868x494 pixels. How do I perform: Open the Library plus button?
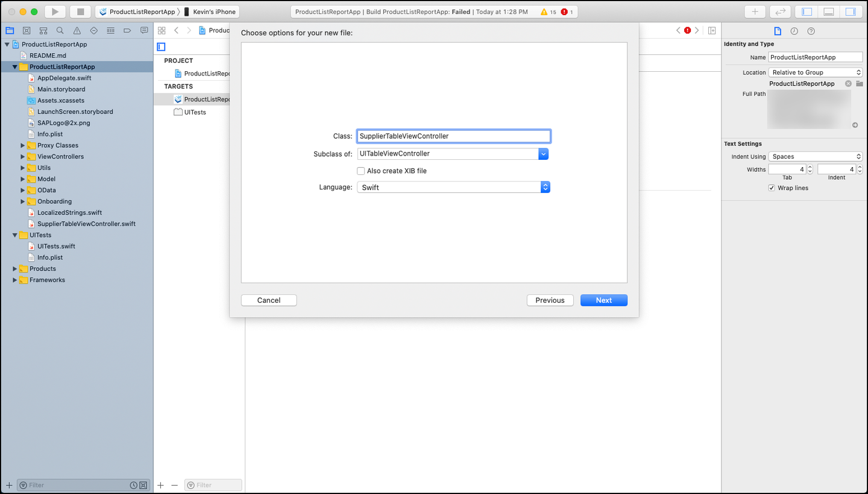coord(755,11)
